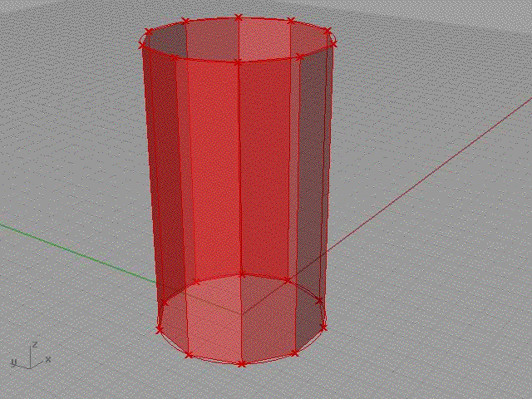Pick the lowest control point on bottom rim
Viewport: 532px width, 399px height.
(241, 364)
